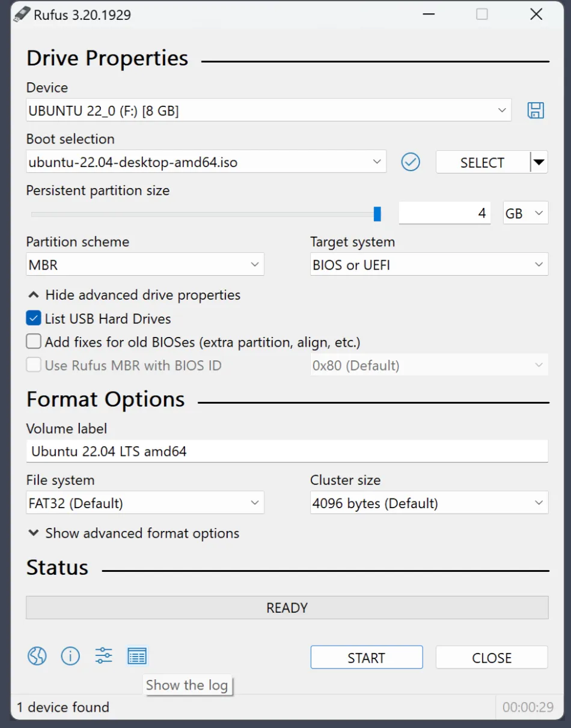
Task: Show the log icon
Action: click(x=137, y=656)
